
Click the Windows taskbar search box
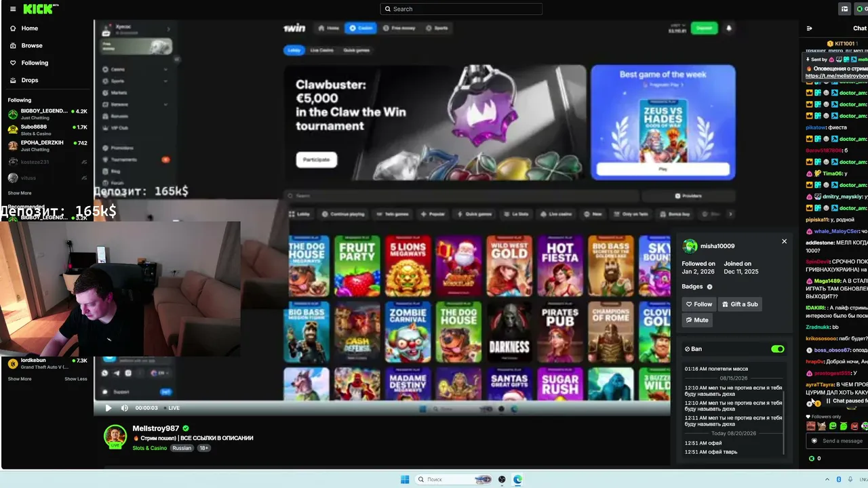(454, 479)
